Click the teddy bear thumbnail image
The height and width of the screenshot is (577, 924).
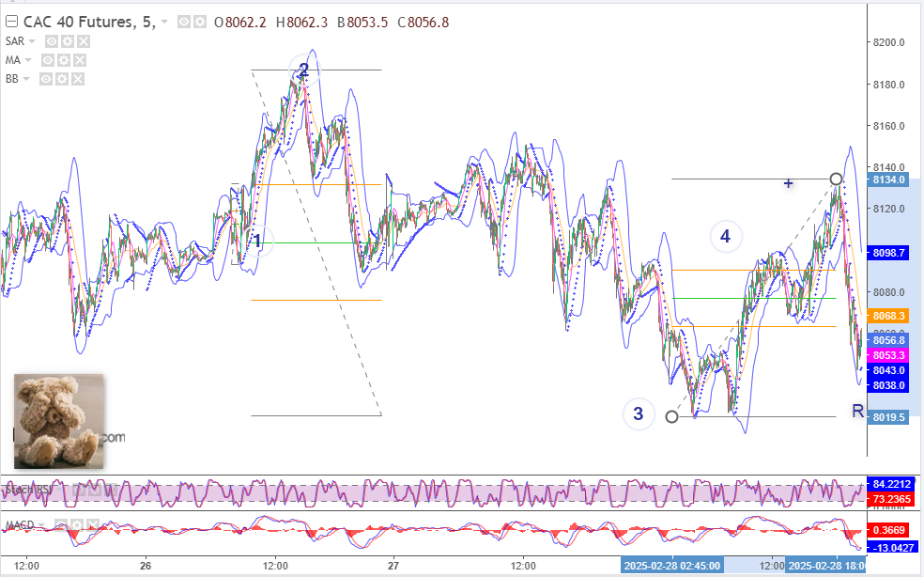(59, 421)
